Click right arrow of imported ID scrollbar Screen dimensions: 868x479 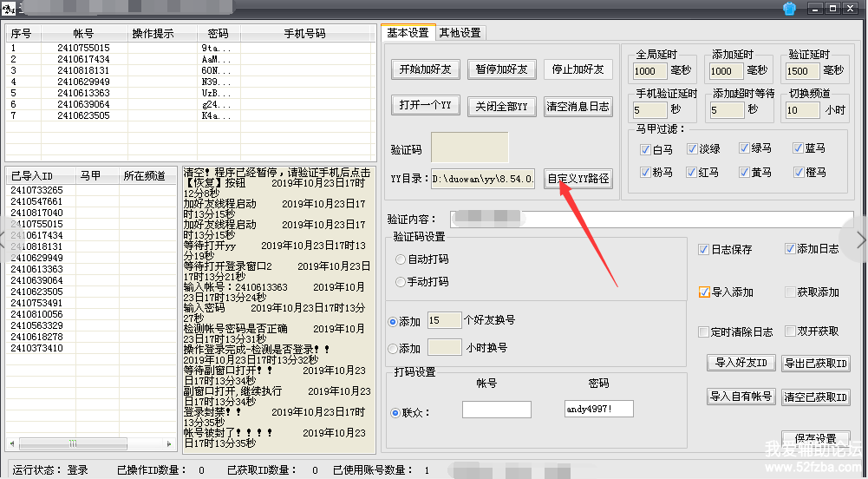click(x=168, y=443)
